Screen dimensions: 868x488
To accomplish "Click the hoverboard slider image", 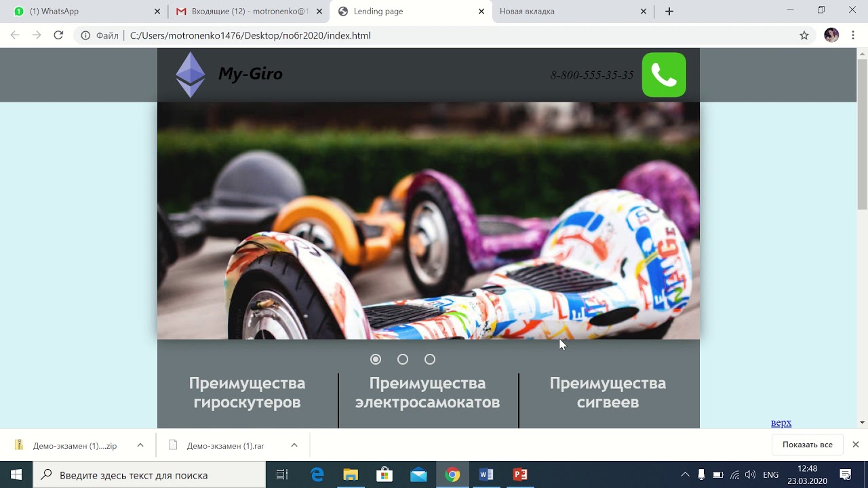I will [429, 220].
